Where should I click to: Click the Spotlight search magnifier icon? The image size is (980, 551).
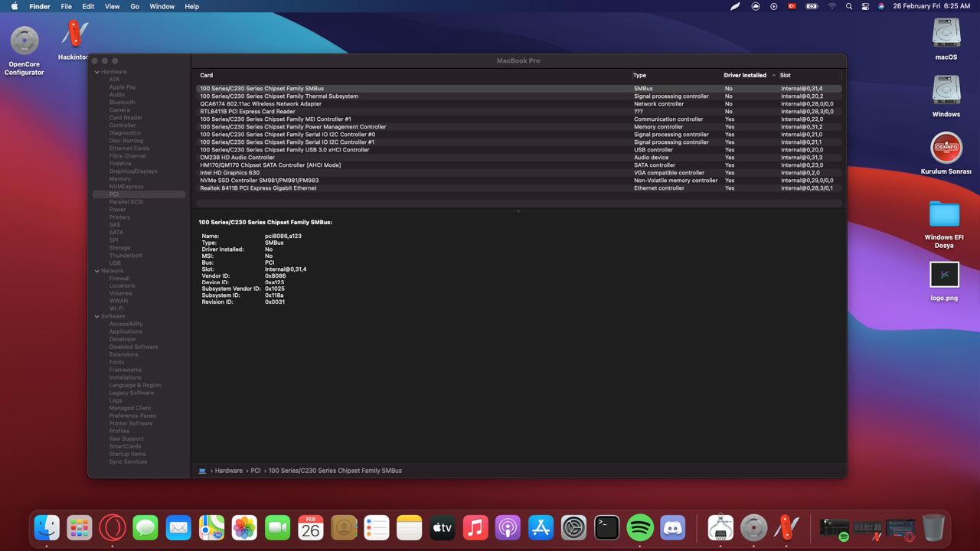pos(848,6)
